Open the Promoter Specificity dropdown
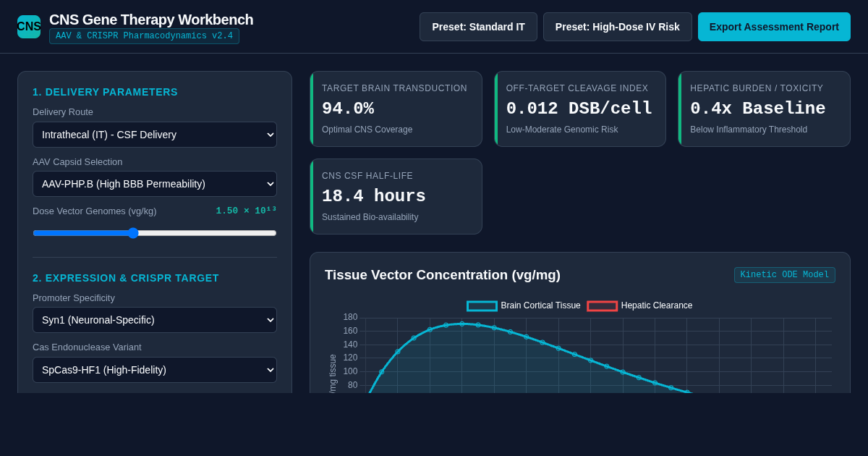Viewport: 868px width, 456px height. point(155,320)
